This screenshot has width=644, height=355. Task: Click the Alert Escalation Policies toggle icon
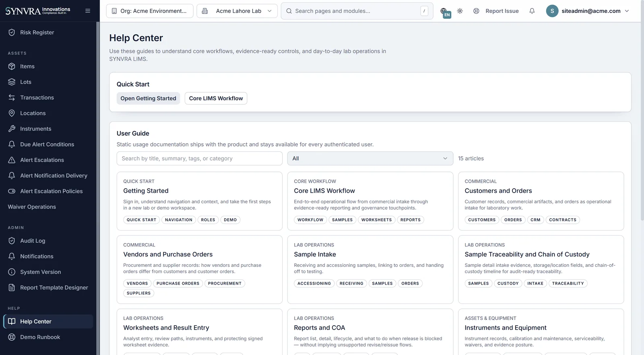tap(12, 191)
